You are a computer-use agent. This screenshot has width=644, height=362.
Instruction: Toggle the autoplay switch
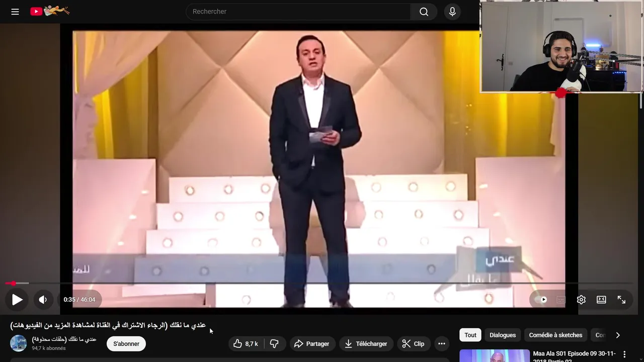pos(541,300)
